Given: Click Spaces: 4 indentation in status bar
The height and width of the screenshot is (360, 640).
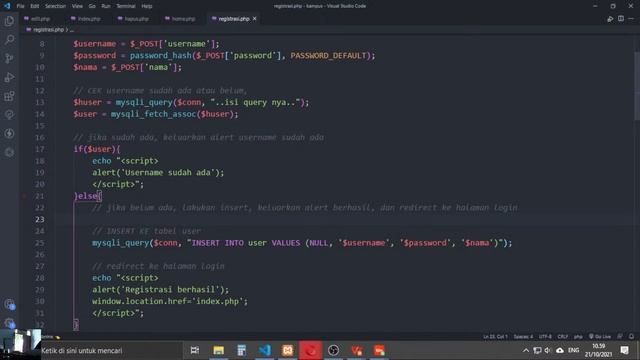Looking at the screenshot, I should pyautogui.click(x=523, y=337).
